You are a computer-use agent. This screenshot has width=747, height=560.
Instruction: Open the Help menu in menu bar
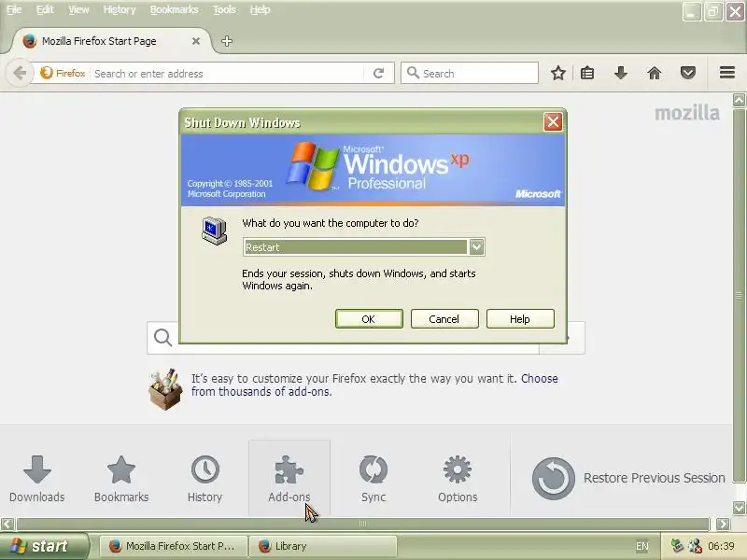[261, 9]
